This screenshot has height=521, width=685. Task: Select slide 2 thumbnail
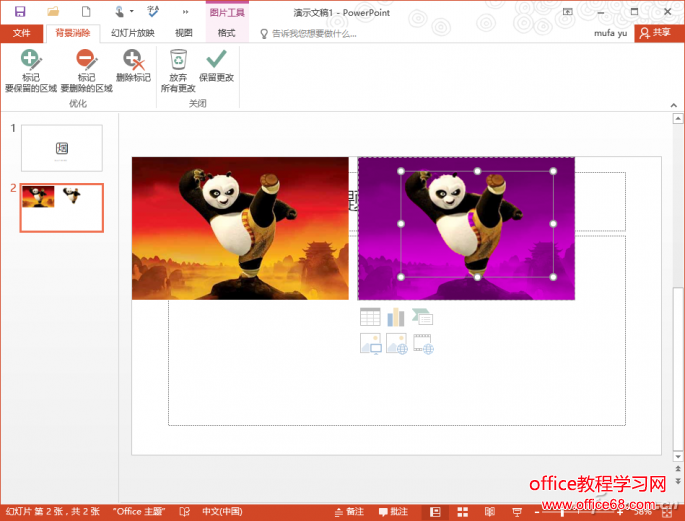point(62,208)
